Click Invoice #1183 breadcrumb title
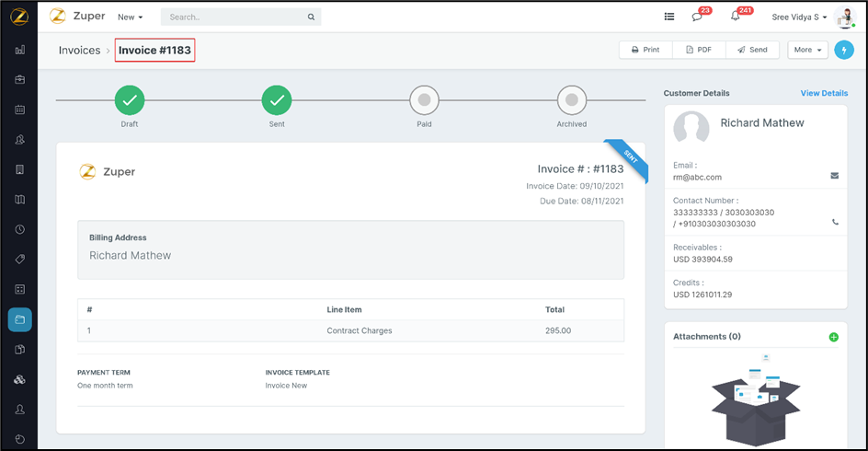 (154, 51)
